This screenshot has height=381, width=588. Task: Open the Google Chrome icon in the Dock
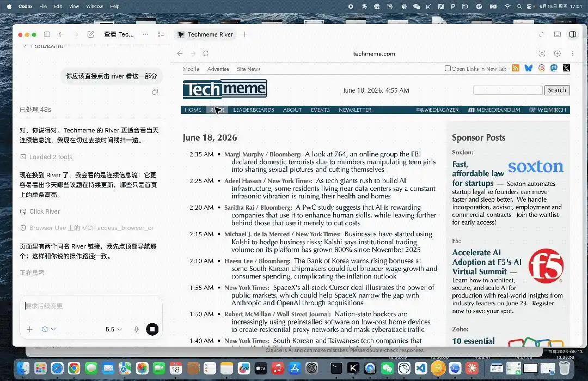pyautogui.click(x=74, y=368)
